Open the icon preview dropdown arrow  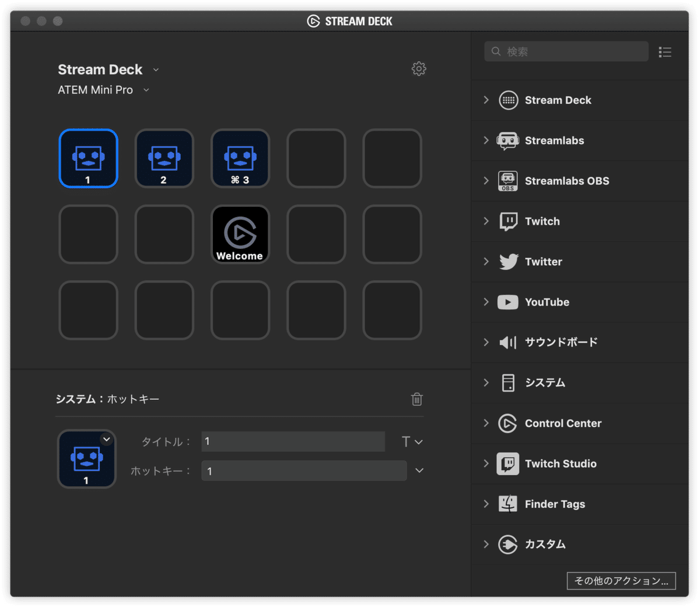click(x=106, y=440)
